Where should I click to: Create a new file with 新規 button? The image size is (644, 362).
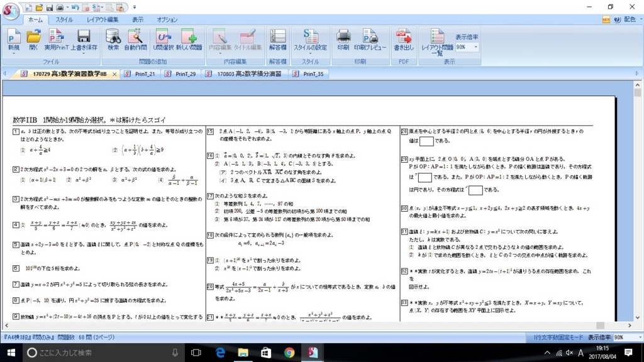point(14,40)
